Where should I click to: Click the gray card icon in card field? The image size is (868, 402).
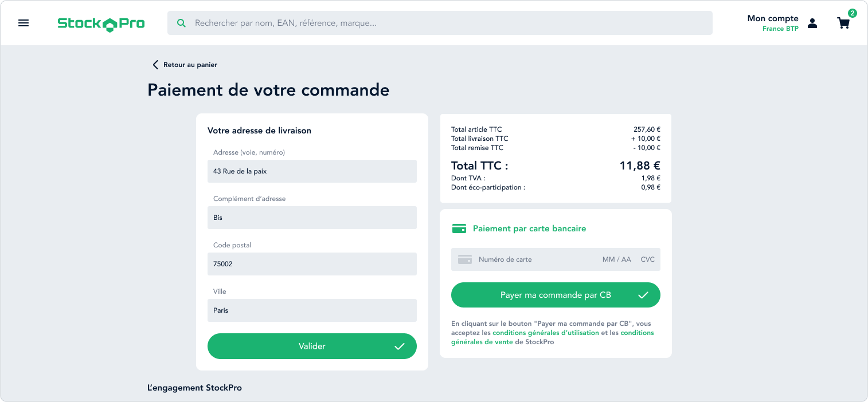464,259
